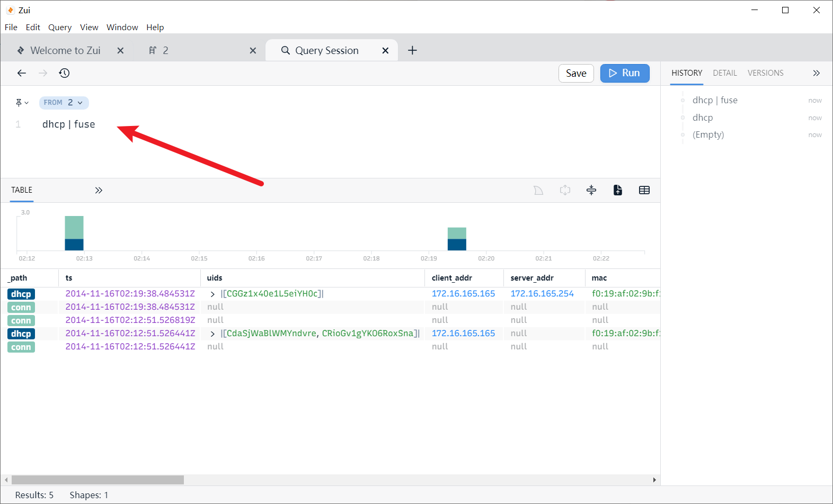Select the 02:19 histogram bar
Screen dimensions: 833x504
pos(457,239)
